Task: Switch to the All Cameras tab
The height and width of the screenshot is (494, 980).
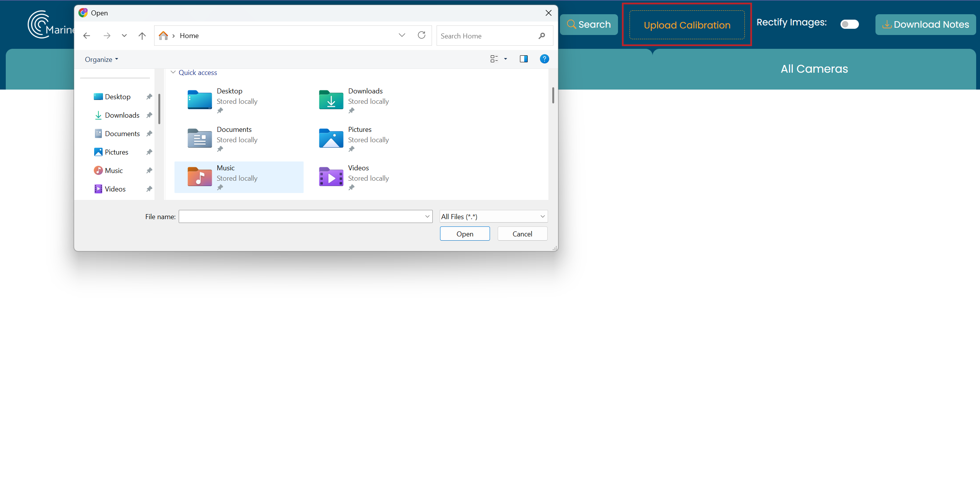Action: click(814, 69)
